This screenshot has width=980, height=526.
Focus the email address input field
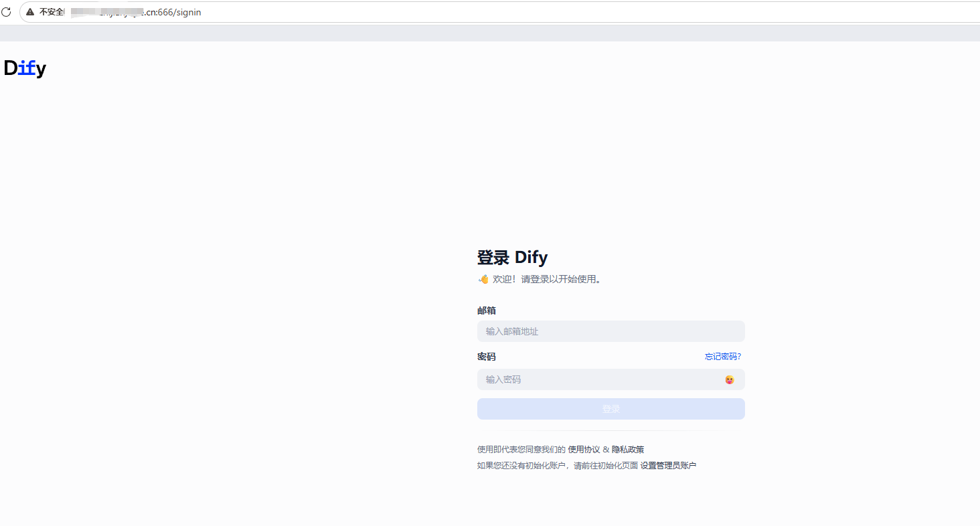610,331
